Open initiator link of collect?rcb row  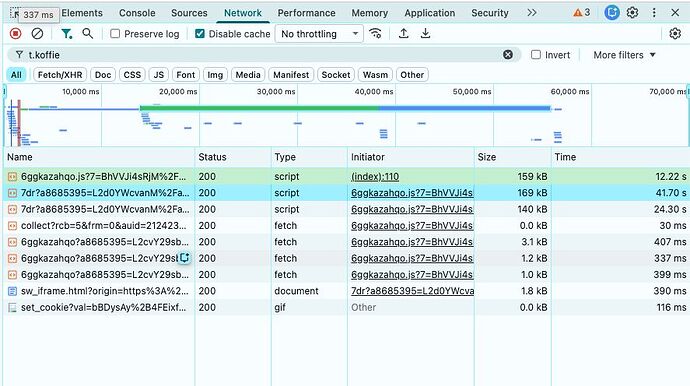pos(412,226)
